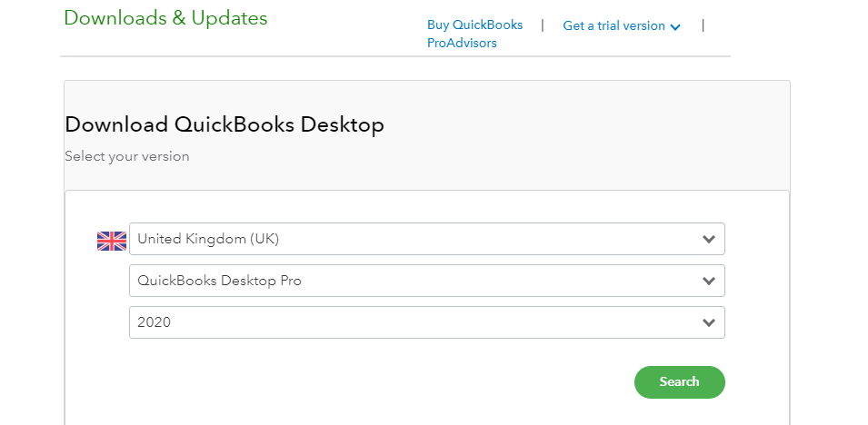Screen dimensions: 868x425
Task: Click the arrow icon on the year selector
Action: coord(709,322)
